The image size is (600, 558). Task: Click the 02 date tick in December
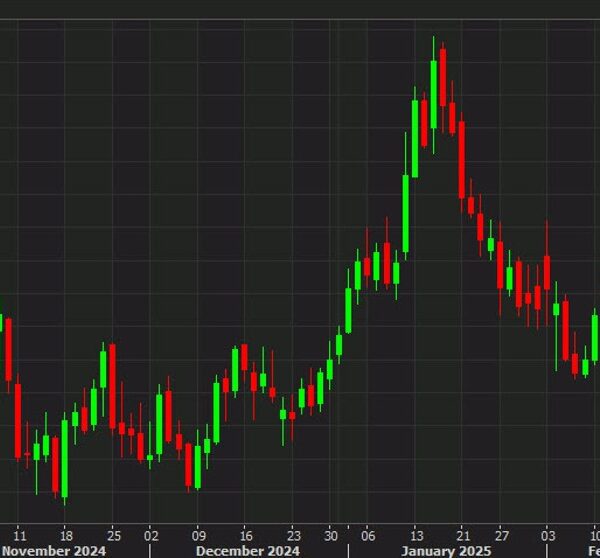(151, 534)
